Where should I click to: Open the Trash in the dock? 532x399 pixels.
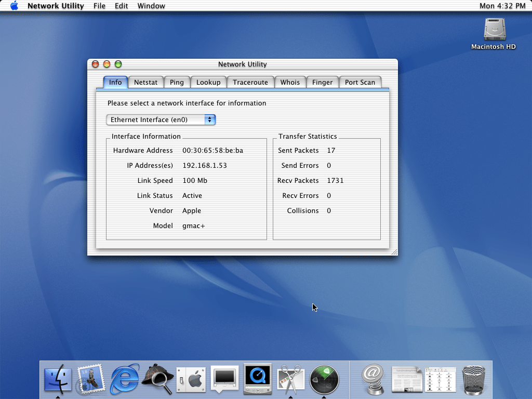pyautogui.click(x=474, y=380)
